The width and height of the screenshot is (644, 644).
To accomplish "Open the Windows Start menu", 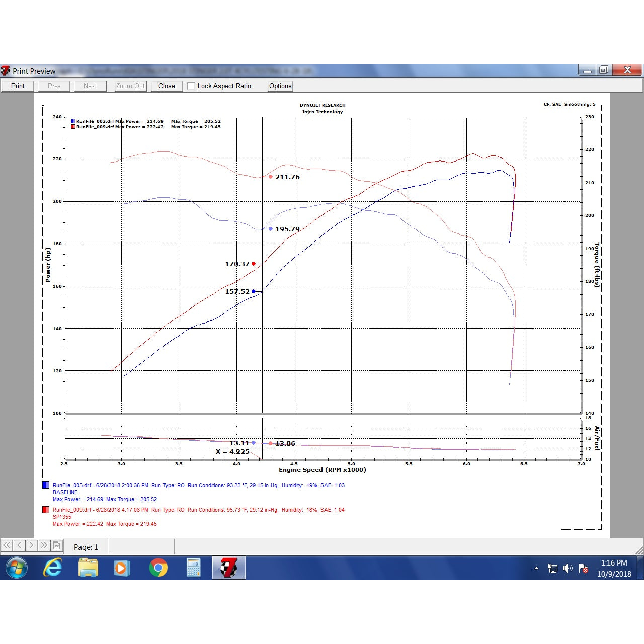I will [16, 568].
